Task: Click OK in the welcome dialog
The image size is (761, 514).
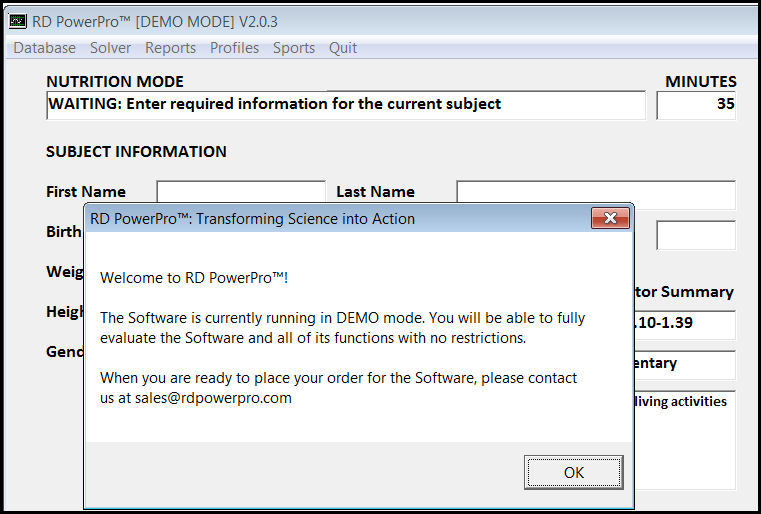Action: [x=573, y=472]
